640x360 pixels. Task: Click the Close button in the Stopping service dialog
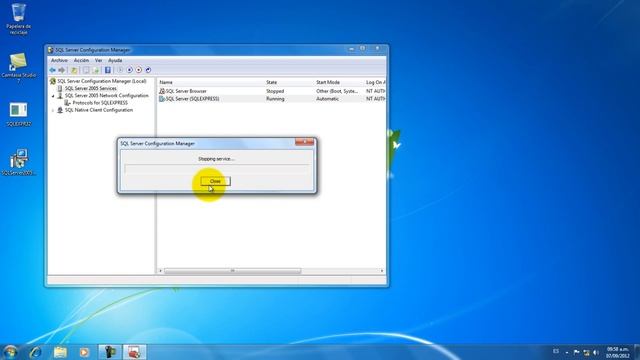coord(215,181)
